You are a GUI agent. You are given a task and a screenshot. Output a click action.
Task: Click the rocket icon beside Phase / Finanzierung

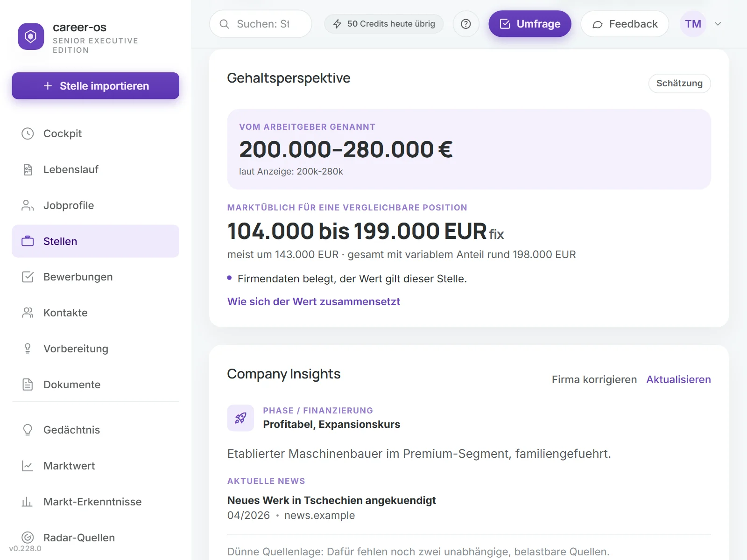coord(240,418)
